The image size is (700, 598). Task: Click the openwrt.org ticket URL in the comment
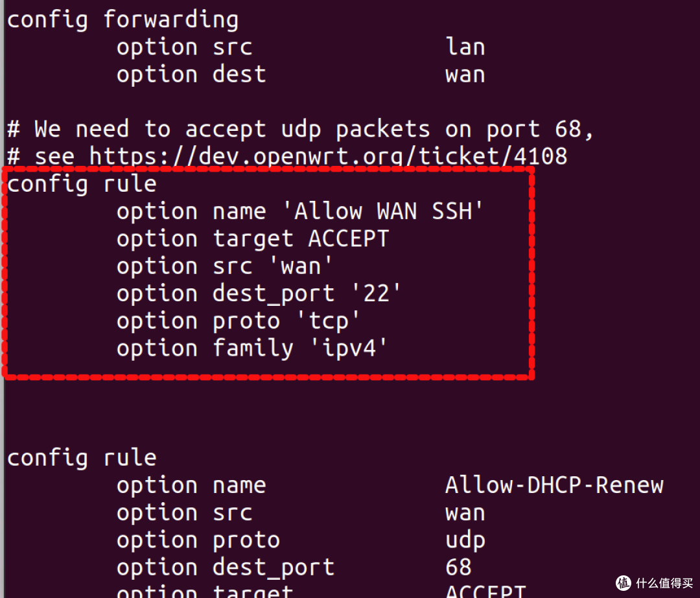[328, 156]
